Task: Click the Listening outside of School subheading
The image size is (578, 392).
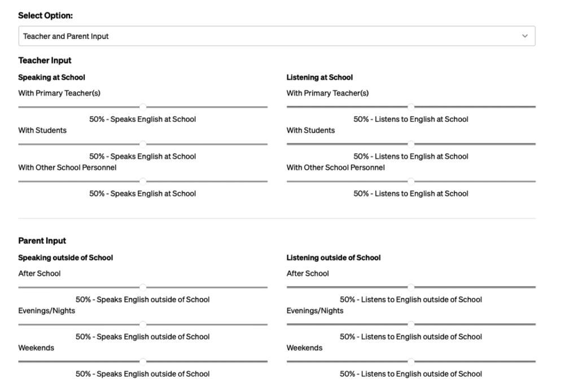Action: 334,258
